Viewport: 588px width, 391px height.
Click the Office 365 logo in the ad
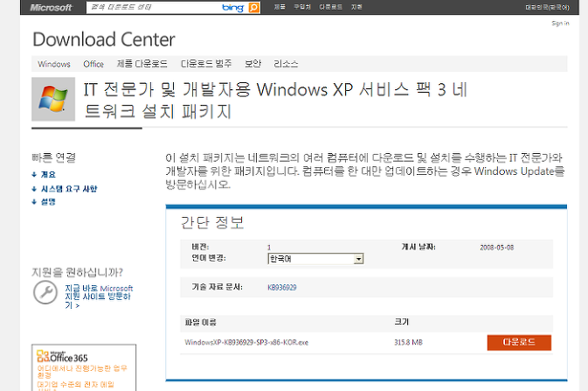(x=62, y=356)
